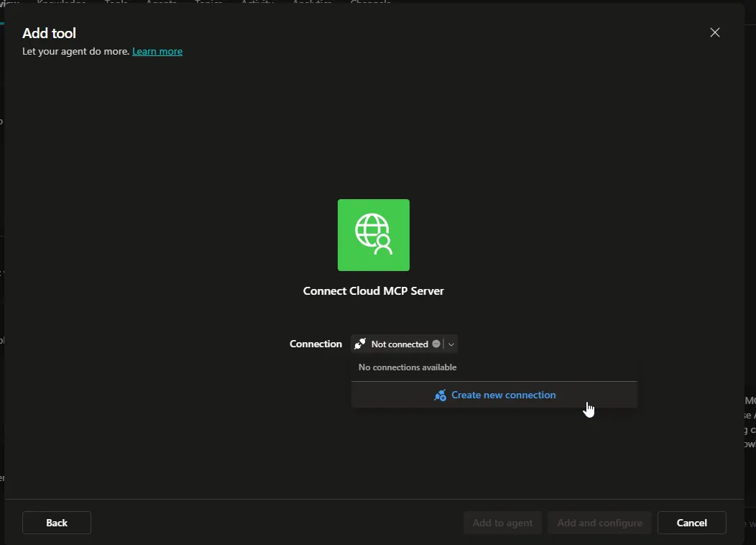Switch to the Agents tab
This screenshot has height=545, width=756.
pyautogui.click(x=161, y=3)
